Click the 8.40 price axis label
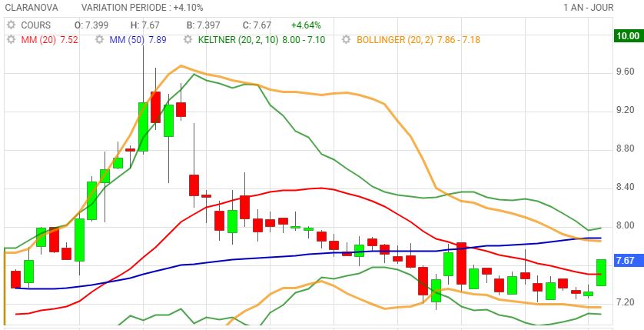 coord(626,188)
